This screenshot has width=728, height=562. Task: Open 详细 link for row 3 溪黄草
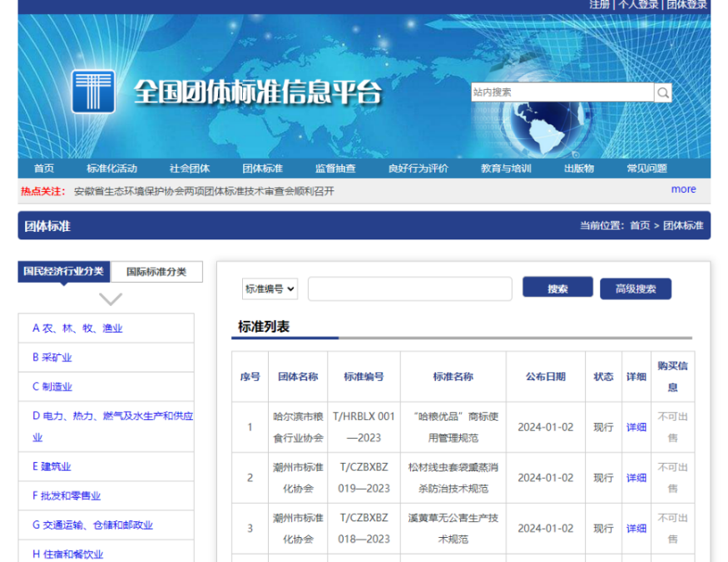pos(636,528)
